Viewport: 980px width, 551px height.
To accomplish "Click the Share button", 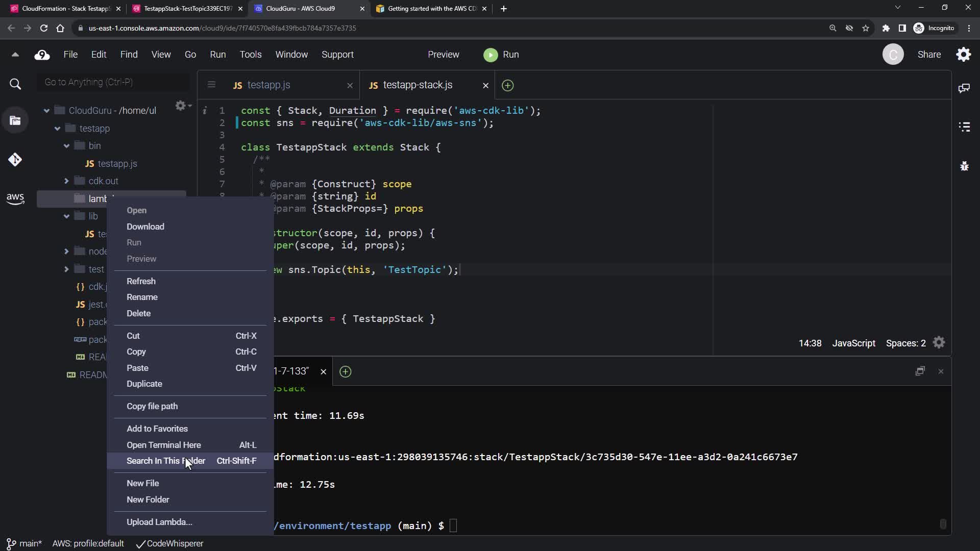I will pos(929,55).
